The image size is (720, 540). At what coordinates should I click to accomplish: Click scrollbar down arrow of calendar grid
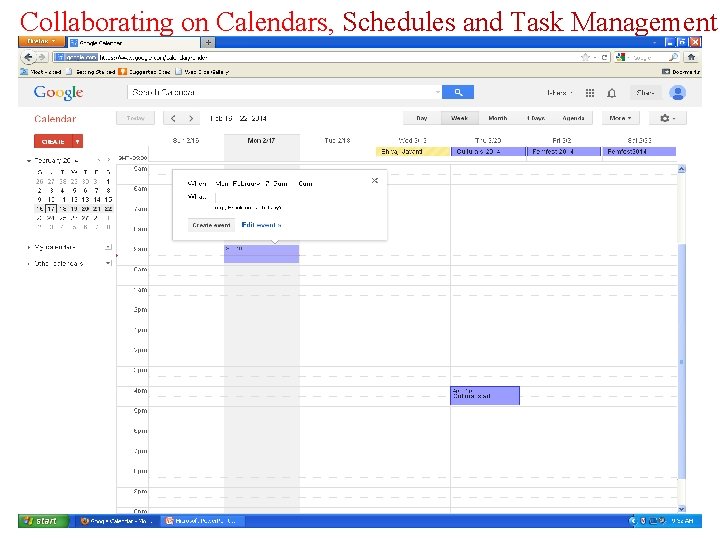coord(681,508)
